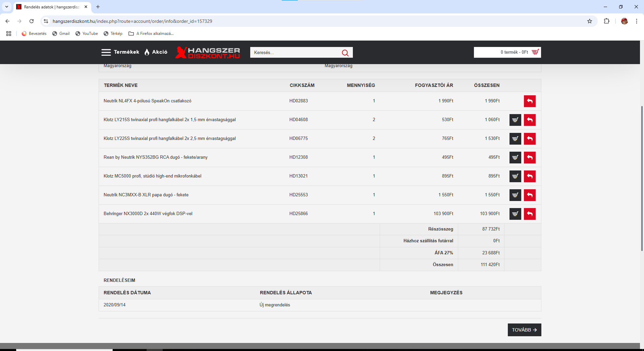Select the Rendelés adatok browser tab

(x=52, y=7)
